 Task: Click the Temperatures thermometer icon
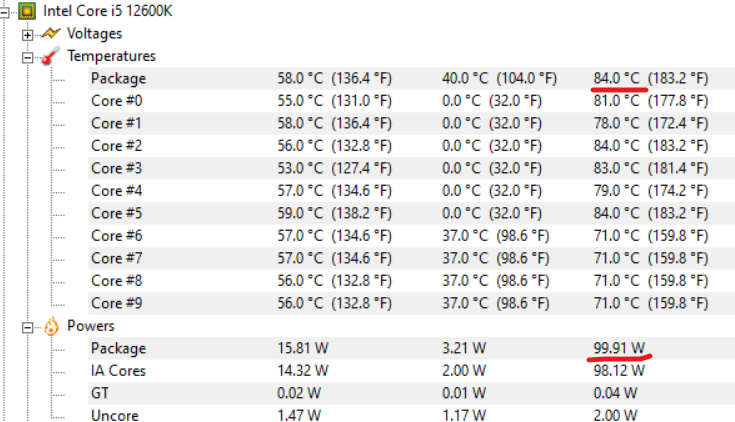point(50,56)
